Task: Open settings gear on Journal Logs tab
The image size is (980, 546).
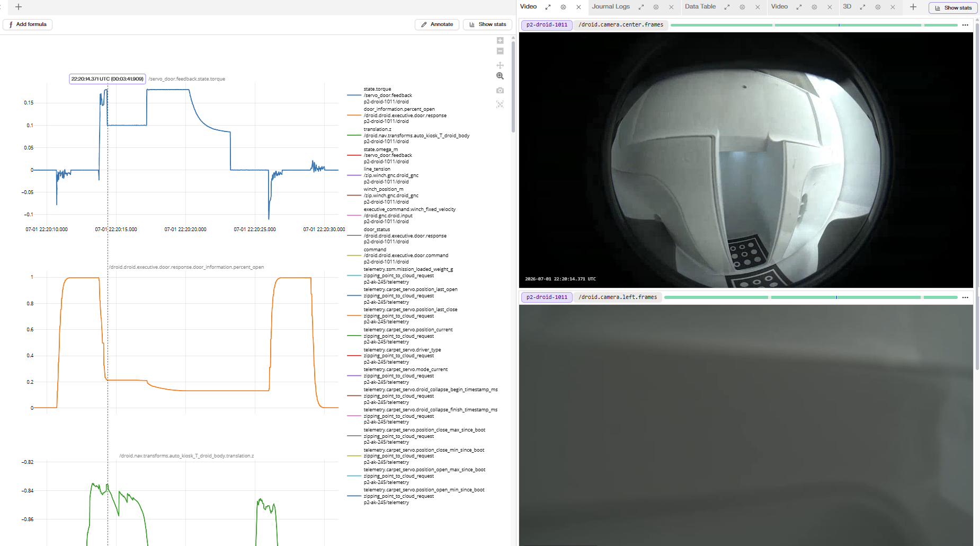Action: [x=656, y=7]
